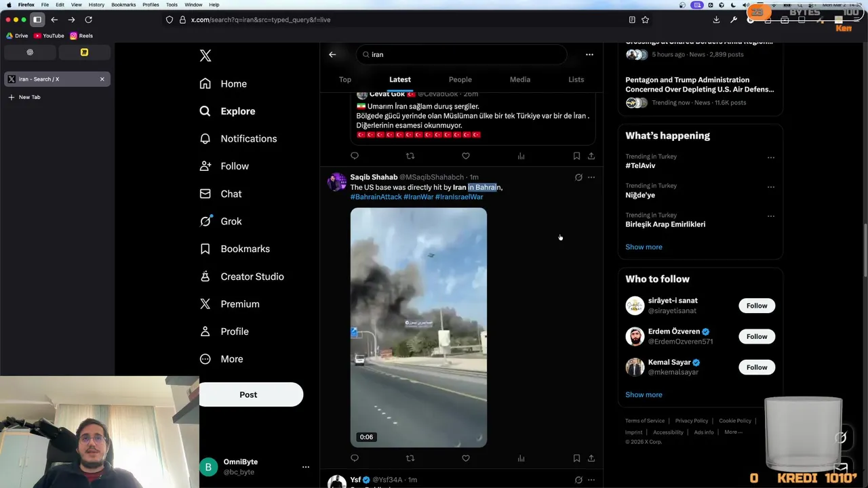Open the #BahrainAttack hashtag
868x488 pixels.
point(376,197)
